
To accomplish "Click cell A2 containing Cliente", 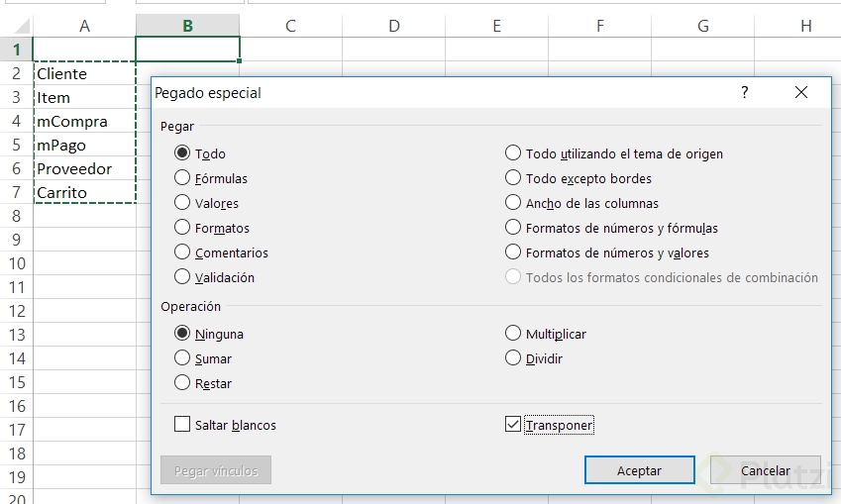I will point(83,73).
